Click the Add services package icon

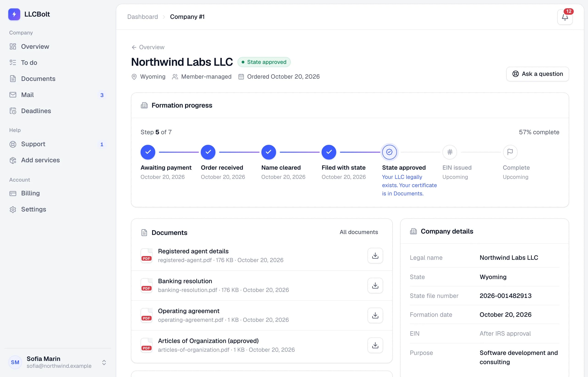tap(13, 160)
